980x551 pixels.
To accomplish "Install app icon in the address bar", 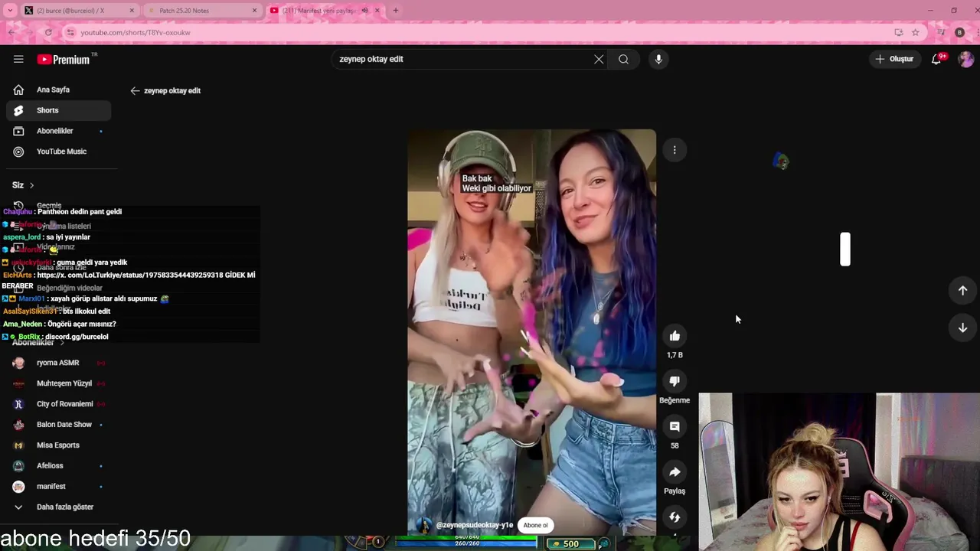I will [x=898, y=32].
